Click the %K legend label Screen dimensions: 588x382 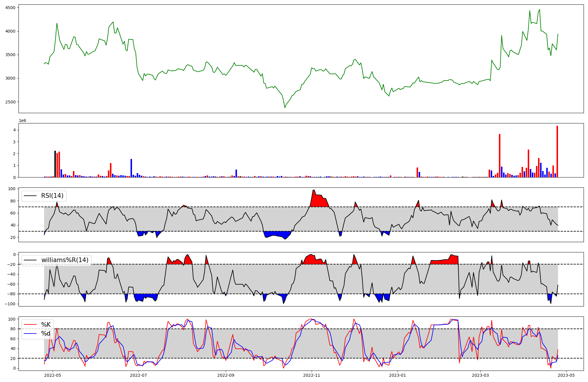(x=46, y=325)
